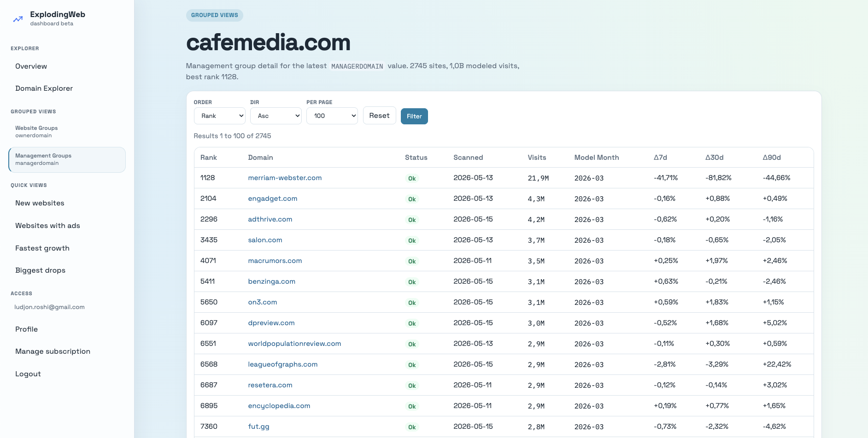The width and height of the screenshot is (868, 438).
Task: Open engadget.com domain link
Action: click(272, 199)
